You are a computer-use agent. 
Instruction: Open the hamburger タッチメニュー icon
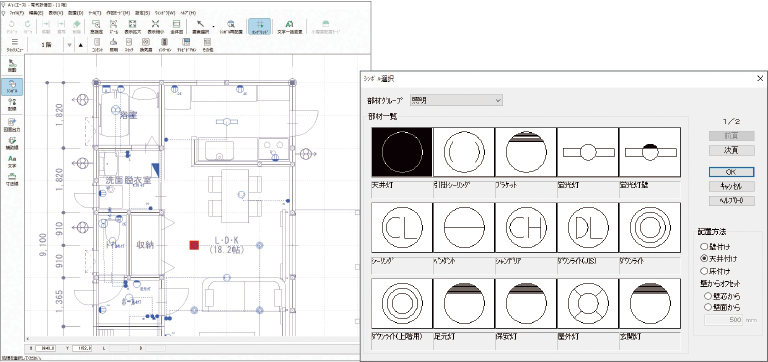tap(15, 42)
